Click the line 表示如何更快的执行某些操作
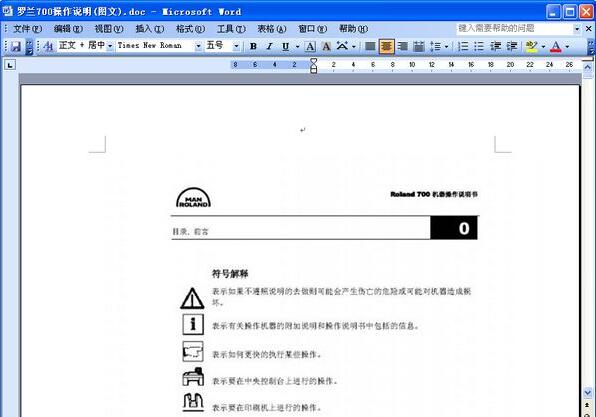 (267, 354)
